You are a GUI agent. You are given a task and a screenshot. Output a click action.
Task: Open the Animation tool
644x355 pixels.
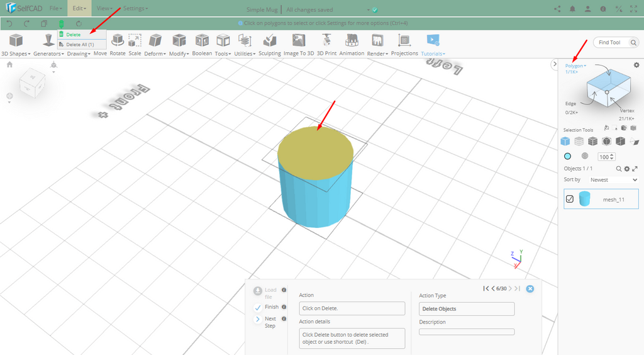(x=352, y=45)
